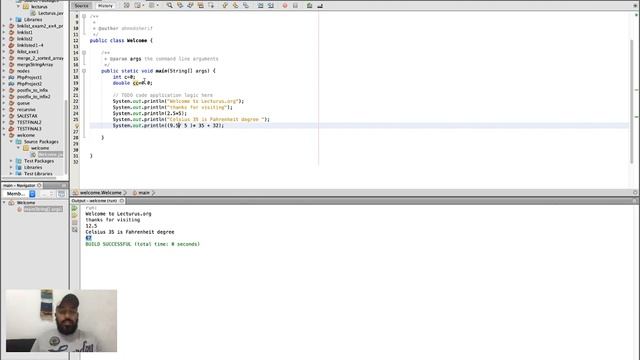Click welcome.Welcome breadcrumb

(100, 193)
